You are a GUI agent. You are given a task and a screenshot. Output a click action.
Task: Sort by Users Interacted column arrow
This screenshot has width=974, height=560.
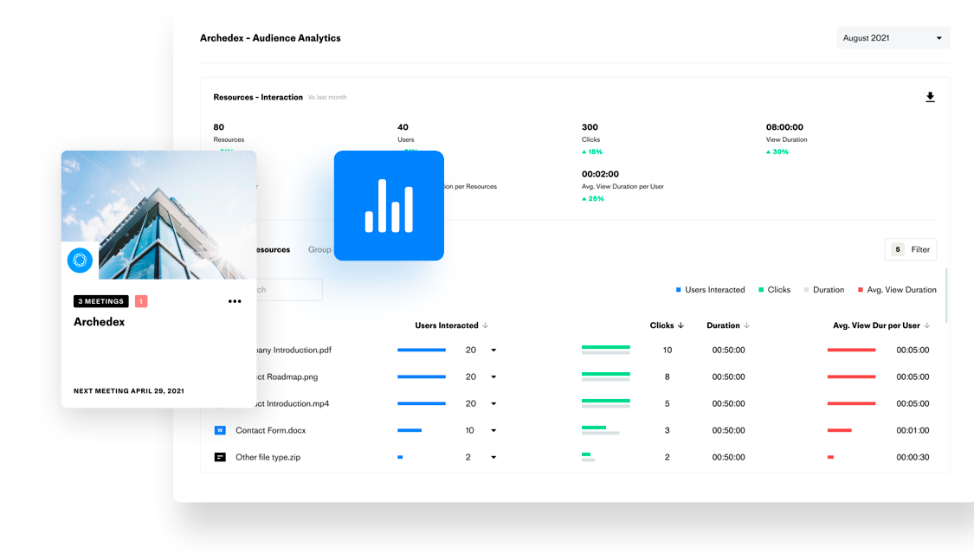click(486, 325)
